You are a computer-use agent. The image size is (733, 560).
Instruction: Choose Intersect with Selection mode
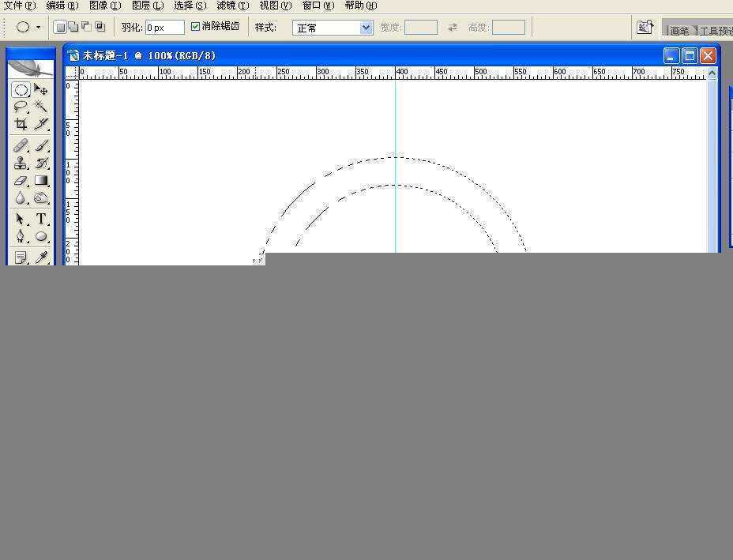pos(100,27)
